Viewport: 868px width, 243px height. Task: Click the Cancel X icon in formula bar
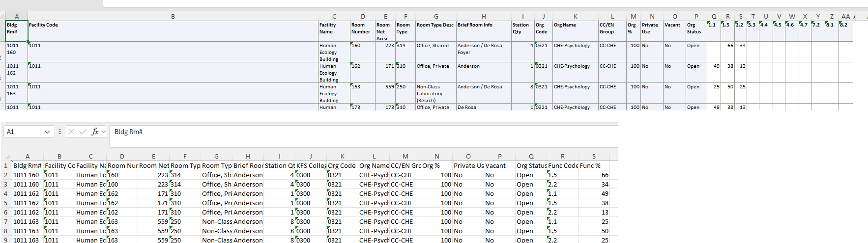pyautogui.click(x=71, y=132)
